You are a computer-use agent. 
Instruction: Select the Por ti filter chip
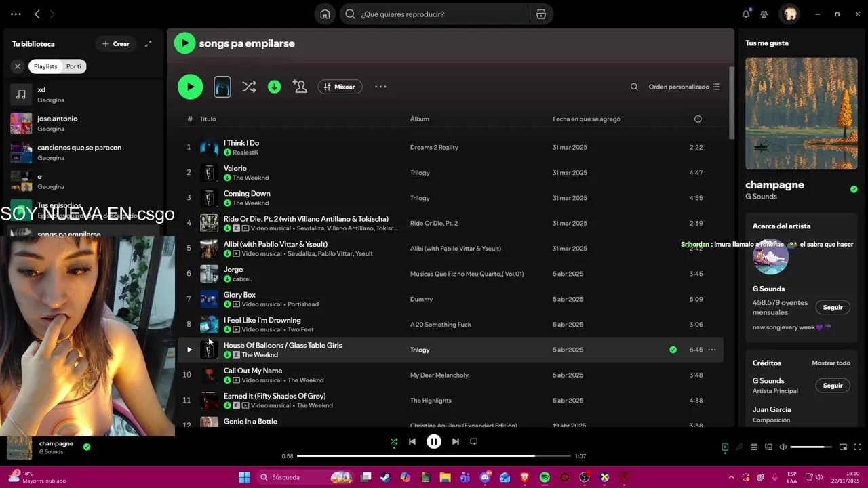74,66
